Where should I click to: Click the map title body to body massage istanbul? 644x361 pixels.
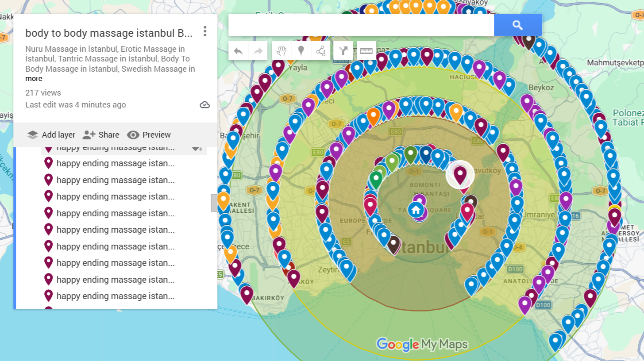pyautogui.click(x=109, y=33)
